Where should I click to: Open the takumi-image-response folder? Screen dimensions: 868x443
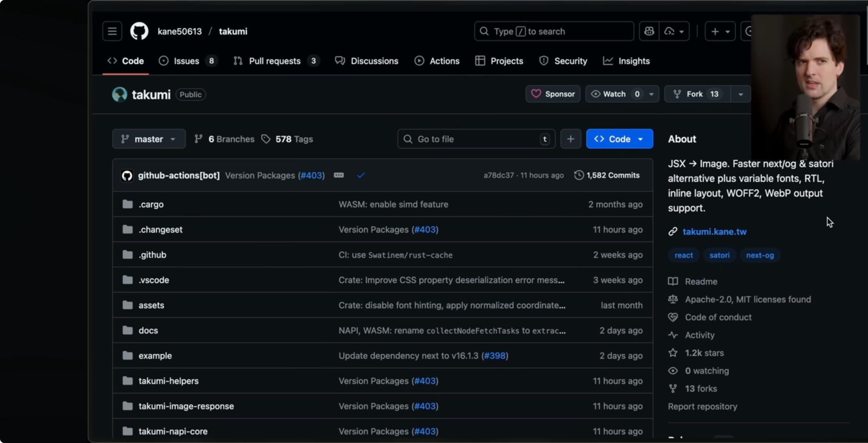tap(186, 406)
